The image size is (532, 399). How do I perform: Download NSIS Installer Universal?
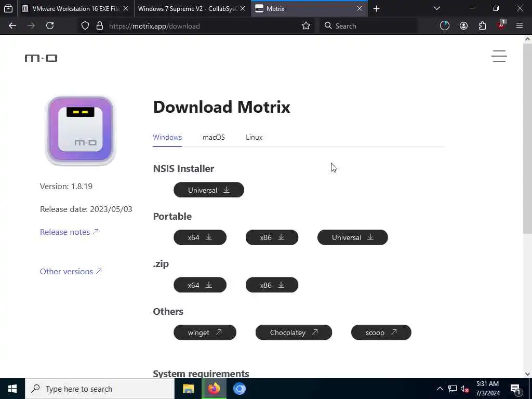pyautogui.click(x=209, y=190)
